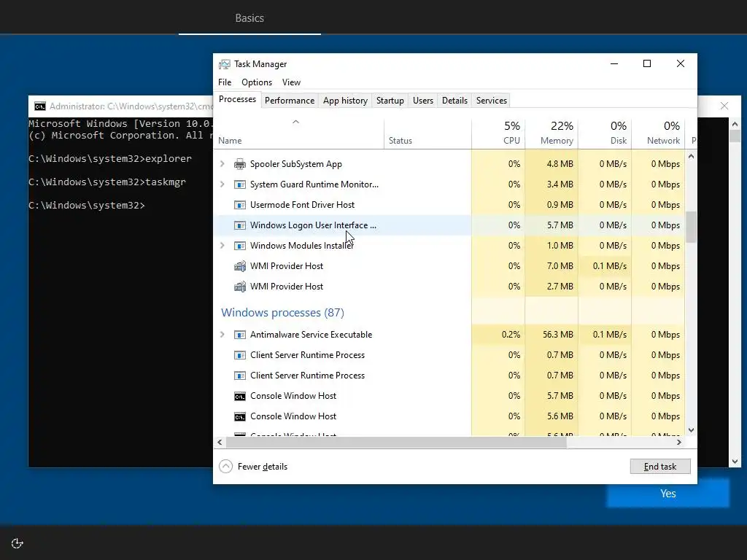Switch to the Users tab
This screenshot has width=747, height=560.
click(423, 101)
